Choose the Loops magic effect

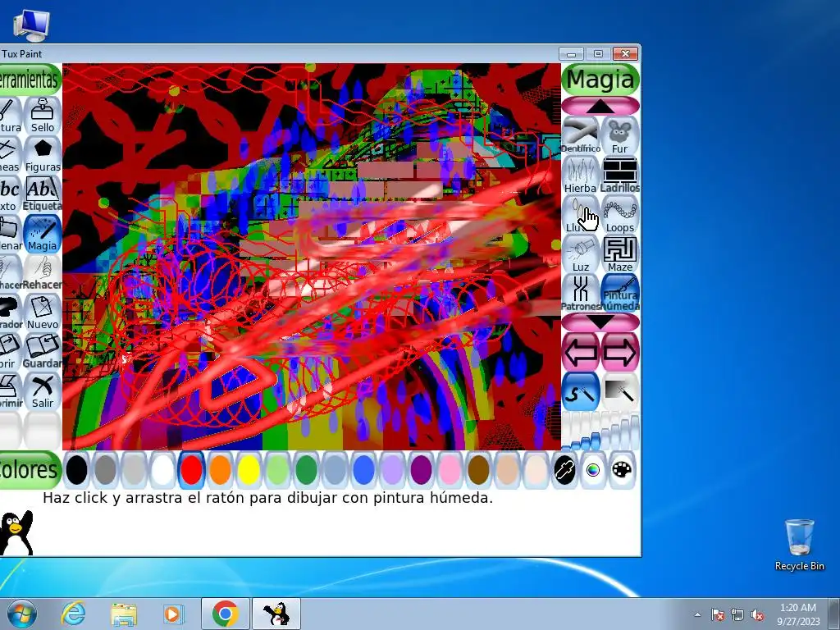[x=620, y=214]
